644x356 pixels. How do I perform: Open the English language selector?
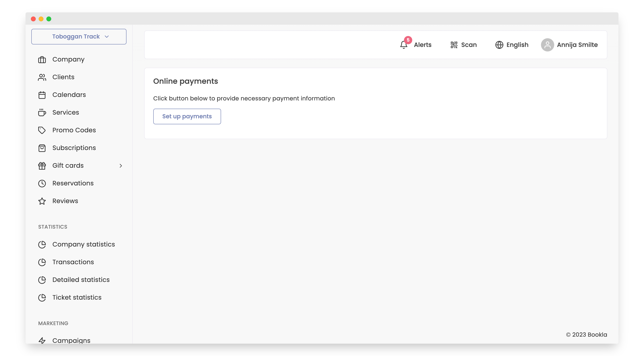click(x=517, y=45)
